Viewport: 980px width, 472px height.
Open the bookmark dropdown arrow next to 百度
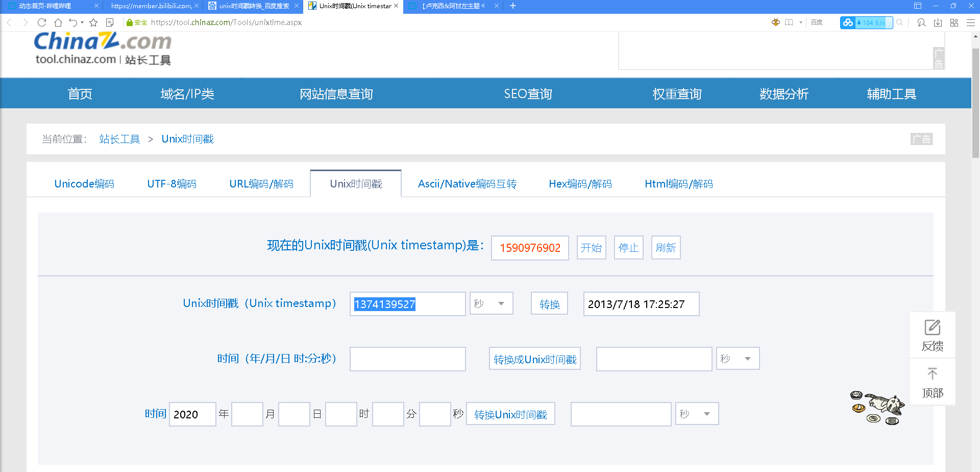pos(800,22)
